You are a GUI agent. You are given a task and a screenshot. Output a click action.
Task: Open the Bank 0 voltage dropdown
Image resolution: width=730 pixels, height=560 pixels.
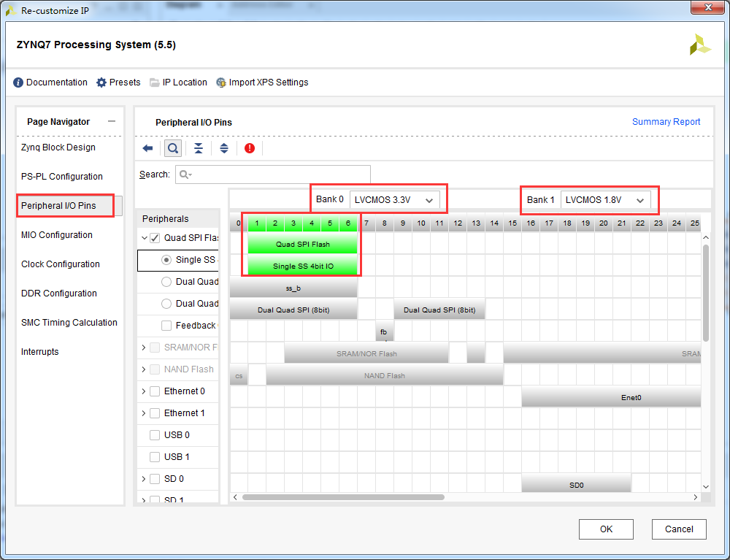point(394,200)
